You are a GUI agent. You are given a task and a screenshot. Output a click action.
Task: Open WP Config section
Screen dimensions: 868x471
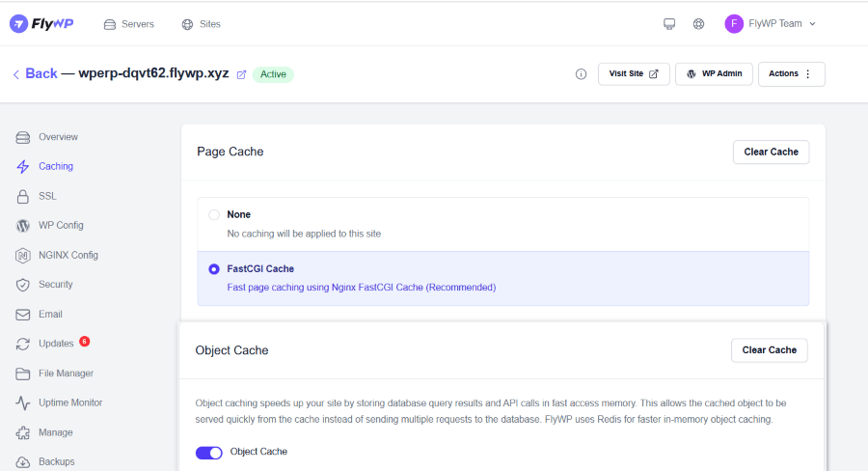61,226
